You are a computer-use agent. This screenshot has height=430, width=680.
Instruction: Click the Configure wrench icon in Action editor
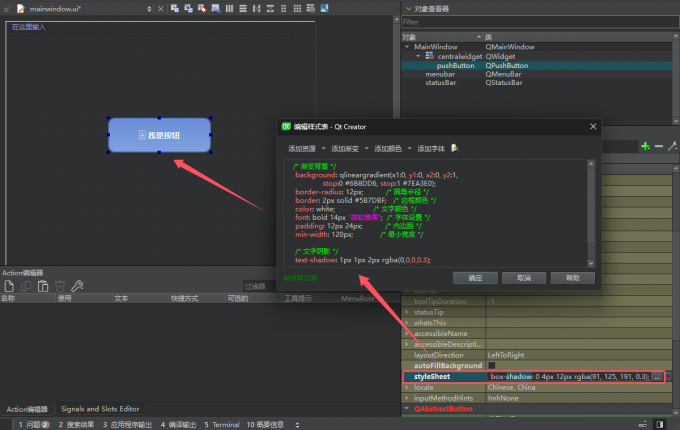click(x=77, y=286)
